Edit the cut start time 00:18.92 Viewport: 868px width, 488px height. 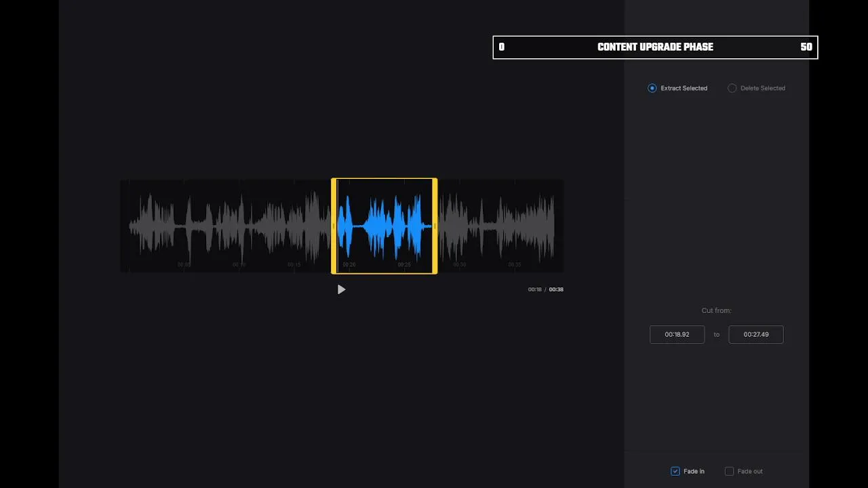click(x=677, y=334)
